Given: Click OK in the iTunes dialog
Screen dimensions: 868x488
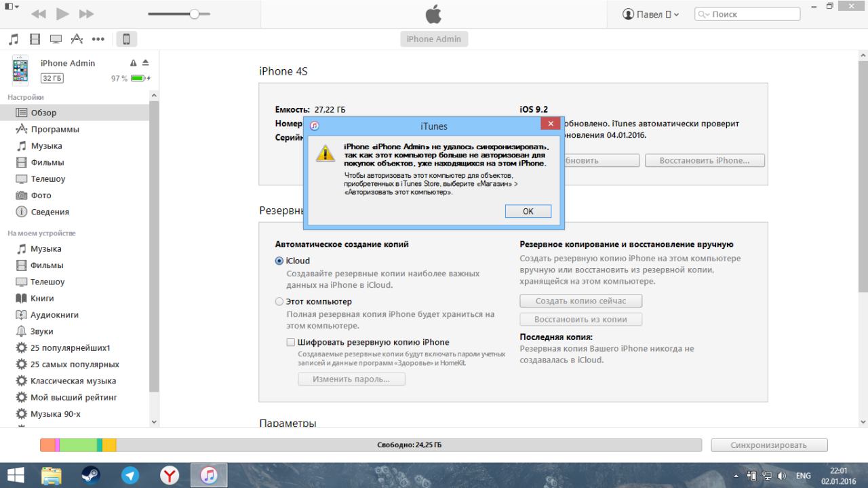Looking at the screenshot, I should point(528,211).
